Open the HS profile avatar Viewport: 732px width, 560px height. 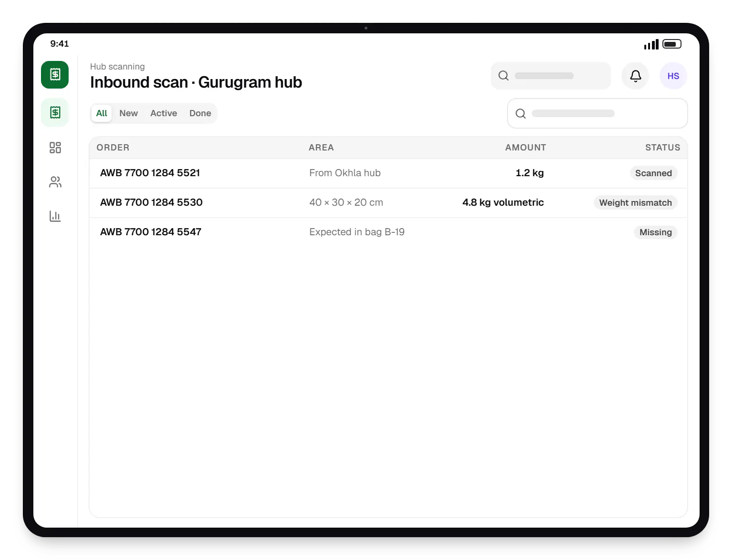[x=673, y=76]
